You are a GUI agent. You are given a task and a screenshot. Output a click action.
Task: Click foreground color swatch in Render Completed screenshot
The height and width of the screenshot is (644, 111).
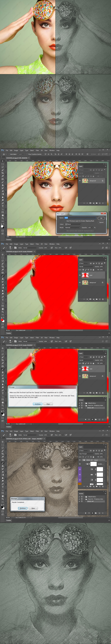(x=2, y=507)
